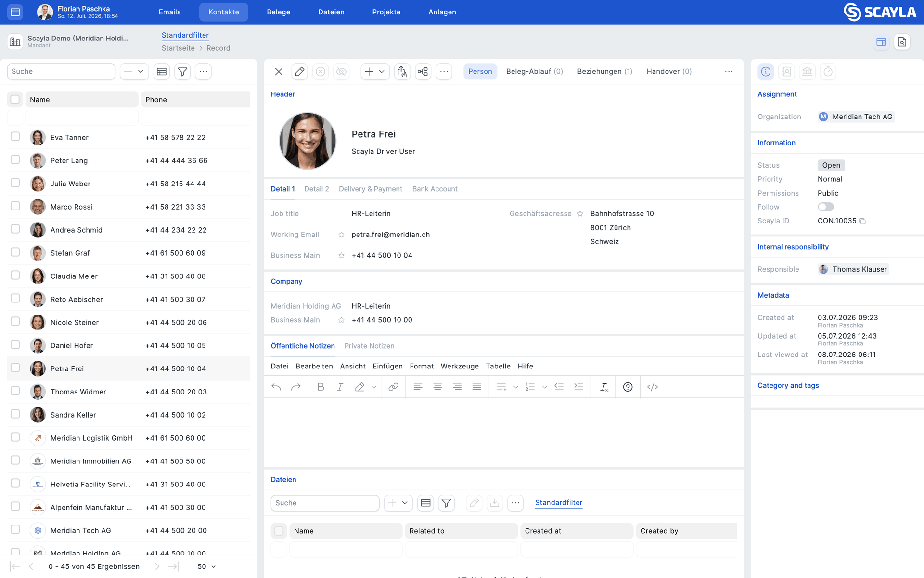Go to the next page of contacts
Viewport: 924px width, 578px height.
coord(157,566)
